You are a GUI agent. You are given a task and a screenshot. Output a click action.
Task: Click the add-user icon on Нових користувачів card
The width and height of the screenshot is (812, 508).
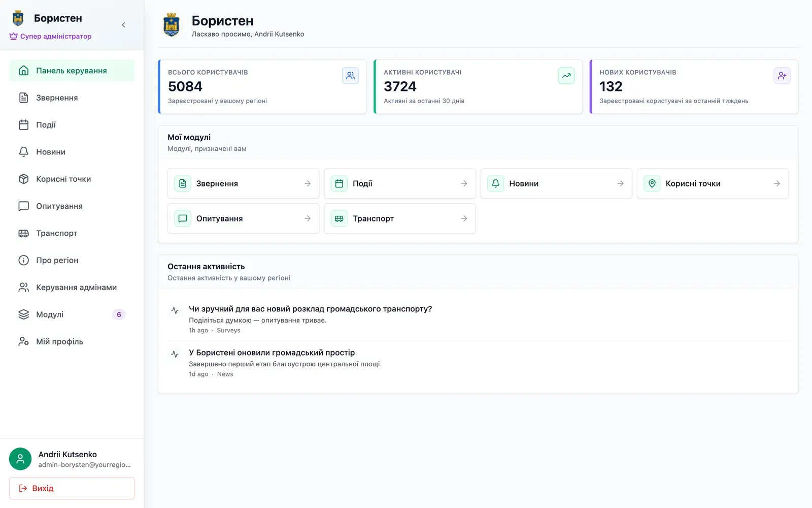(x=782, y=76)
